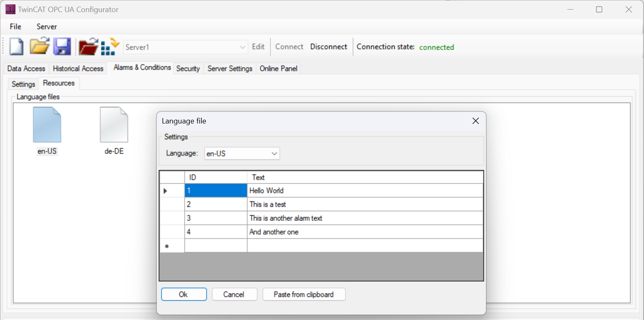The width and height of the screenshot is (644, 320).
Task: Select the ID cell with value 3
Action: tap(216, 218)
